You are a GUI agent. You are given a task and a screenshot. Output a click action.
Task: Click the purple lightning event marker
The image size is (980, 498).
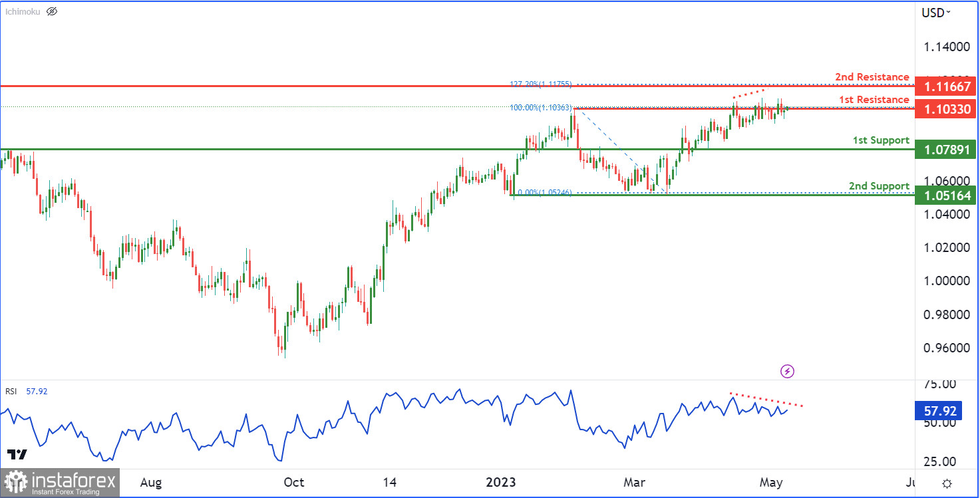pos(788,371)
